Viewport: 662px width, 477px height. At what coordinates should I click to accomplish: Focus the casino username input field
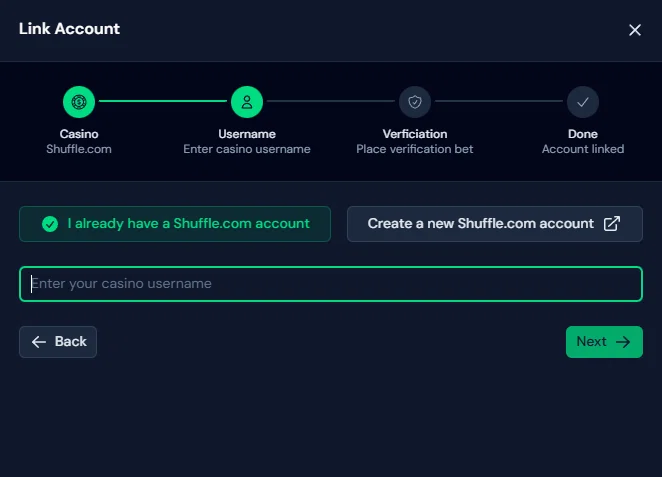pyautogui.click(x=330, y=284)
